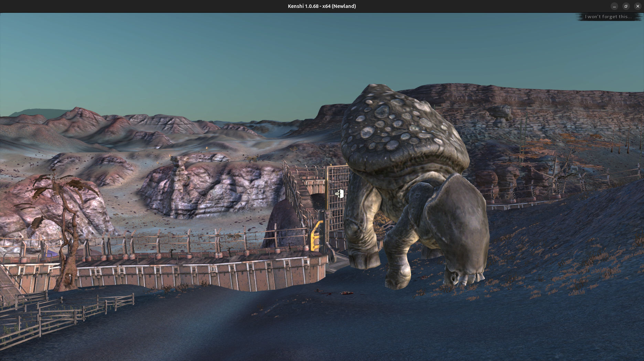Click the "I won't forget this..." notification

tap(608, 17)
